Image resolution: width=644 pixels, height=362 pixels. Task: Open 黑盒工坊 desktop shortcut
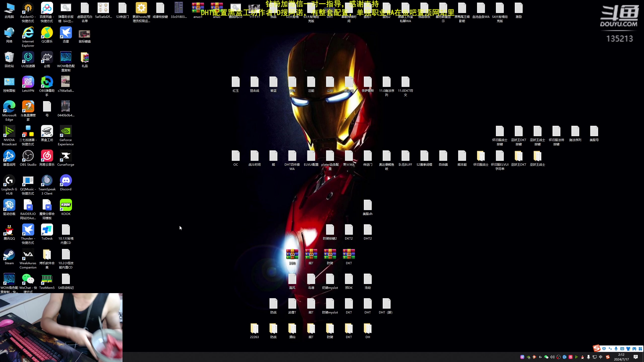(x=47, y=134)
